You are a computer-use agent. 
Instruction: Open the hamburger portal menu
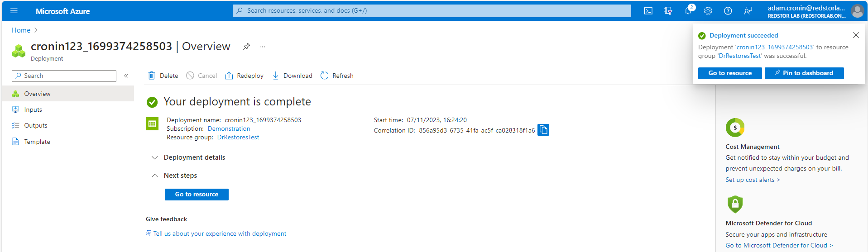(x=14, y=11)
